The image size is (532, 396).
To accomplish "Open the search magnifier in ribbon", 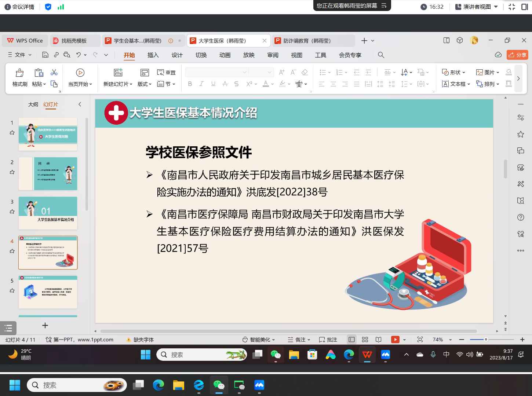I will point(381,55).
